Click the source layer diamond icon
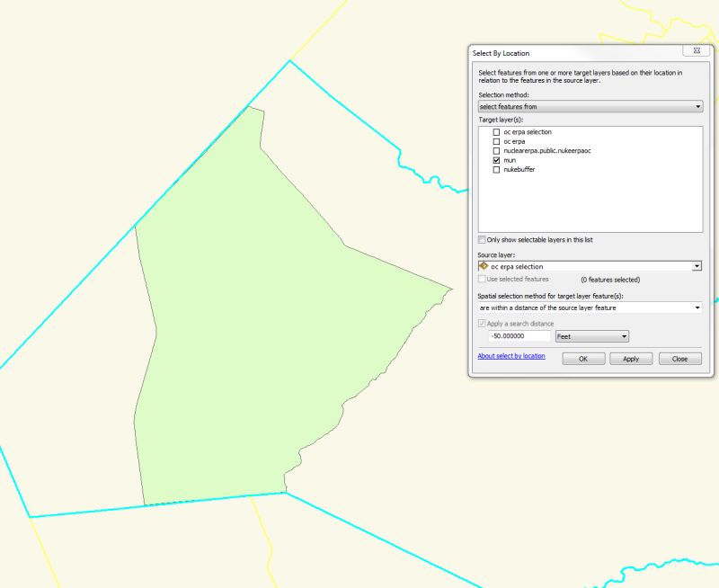This screenshot has height=588, width=719. (x=484, y=266)
